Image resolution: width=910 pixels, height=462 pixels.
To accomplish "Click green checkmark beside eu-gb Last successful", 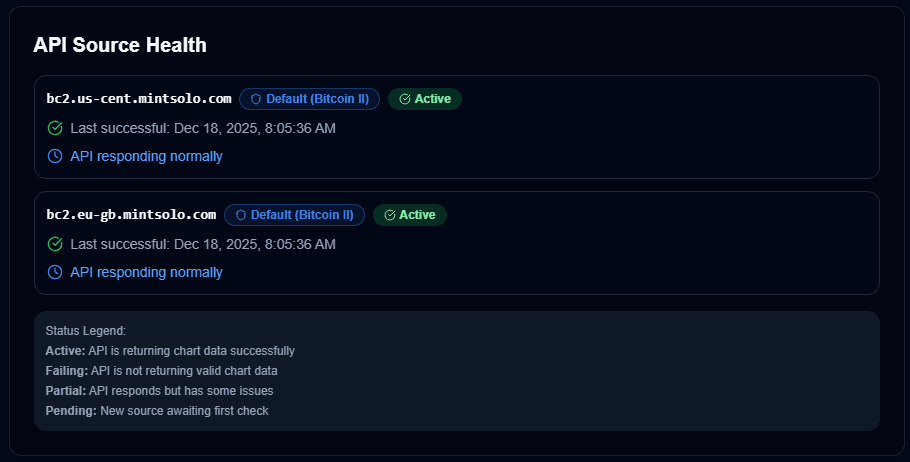I will pos(55,244).
